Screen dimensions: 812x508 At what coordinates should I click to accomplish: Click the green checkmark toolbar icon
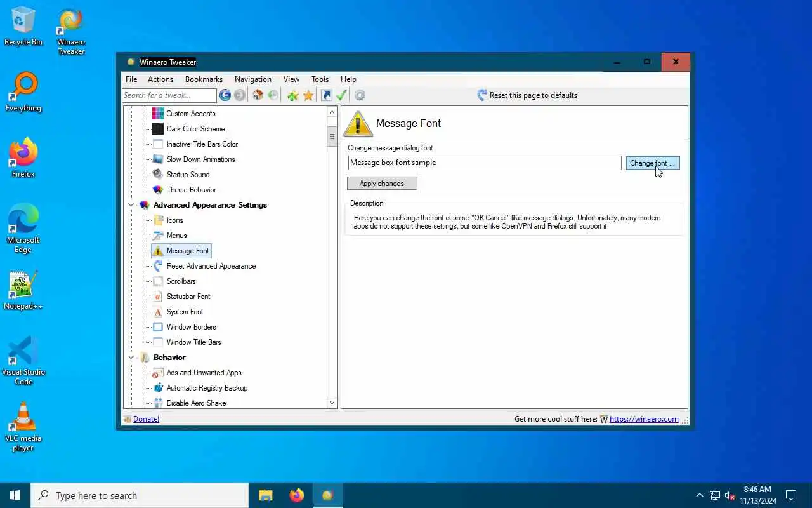[x=341, y=95]
